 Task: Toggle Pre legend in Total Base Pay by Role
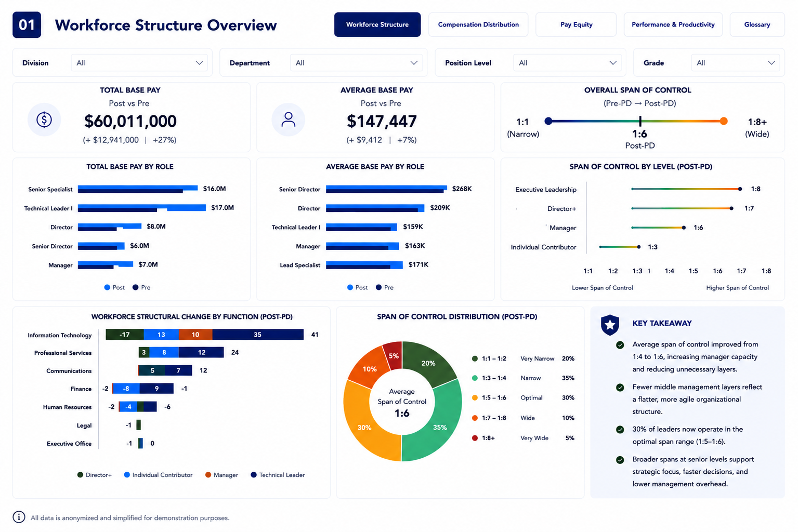[141, 287]
